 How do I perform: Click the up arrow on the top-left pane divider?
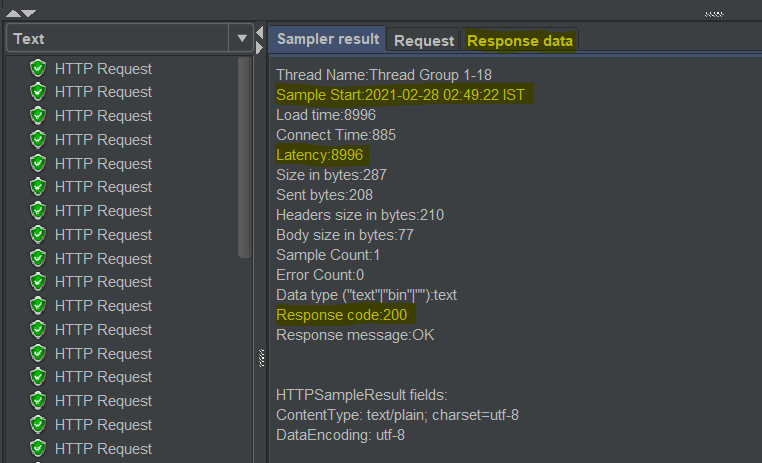click(14, 14)
